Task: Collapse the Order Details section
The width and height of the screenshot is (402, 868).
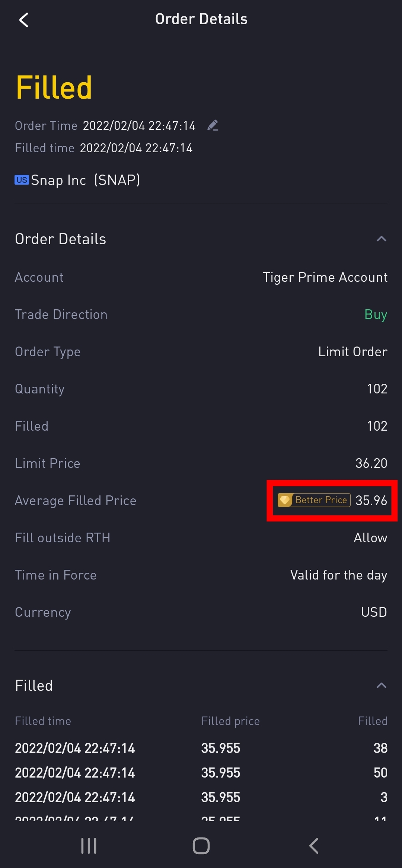Action: [381, 239]
